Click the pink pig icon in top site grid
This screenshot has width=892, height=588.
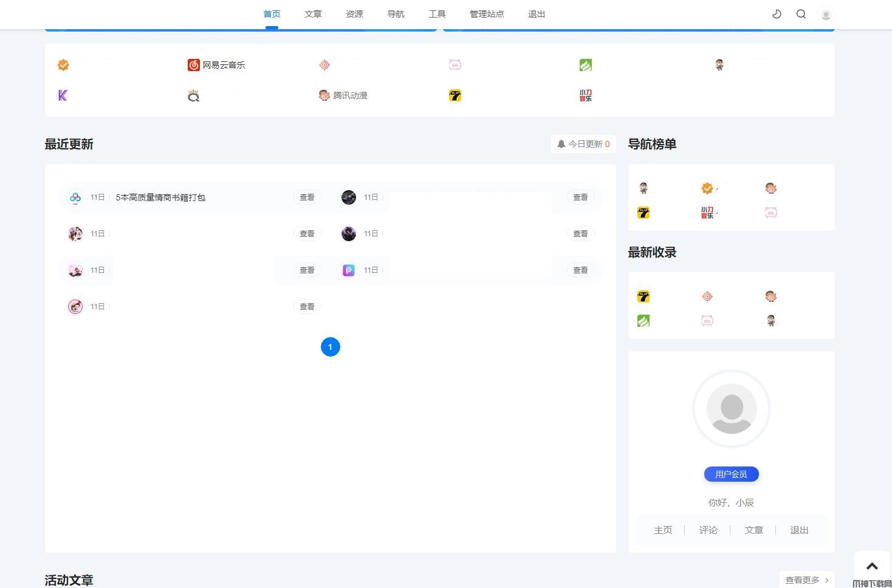(455, 65)
